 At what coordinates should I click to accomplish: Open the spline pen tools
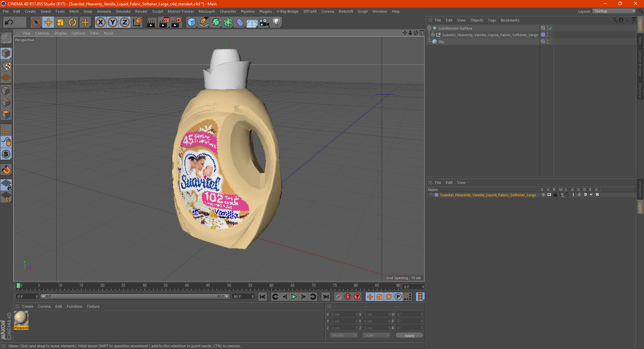[204, 22]
